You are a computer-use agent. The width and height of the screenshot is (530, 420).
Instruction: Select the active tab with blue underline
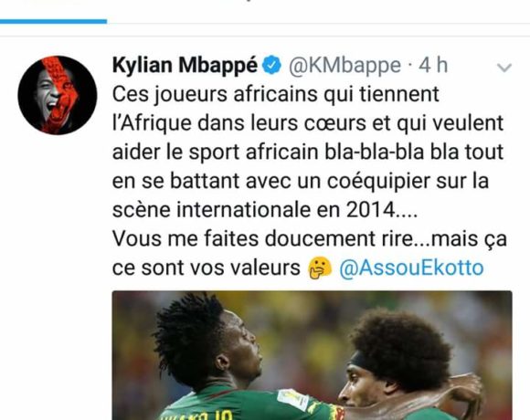(53, 11)
